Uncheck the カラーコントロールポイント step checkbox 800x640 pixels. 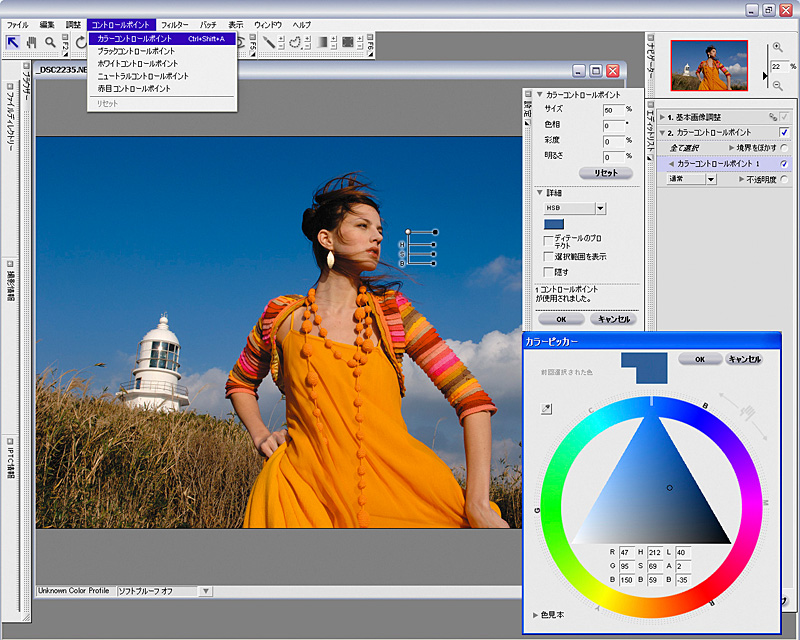point(784,132)
